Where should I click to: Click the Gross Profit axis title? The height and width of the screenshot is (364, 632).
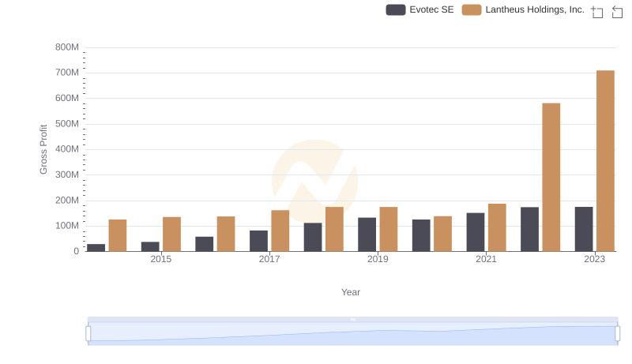pyautogui.click(x=43, y=149)
